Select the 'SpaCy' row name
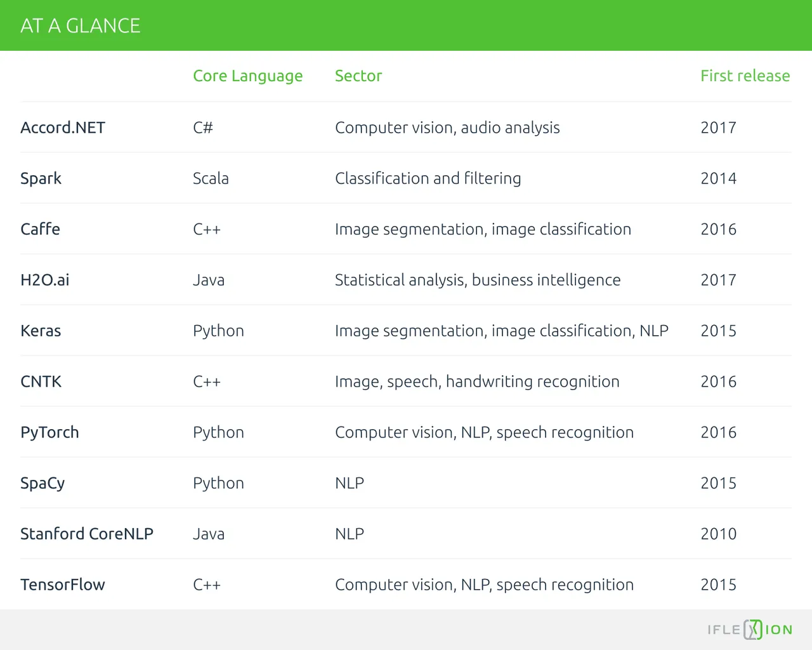Viewport: 812px width, 650px height. pos(43,484)
